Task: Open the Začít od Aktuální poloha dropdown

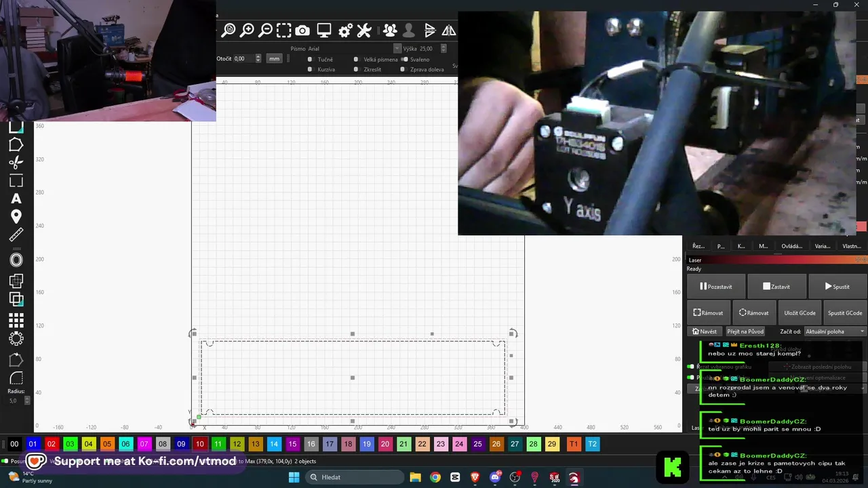Action: coord(835,331)
